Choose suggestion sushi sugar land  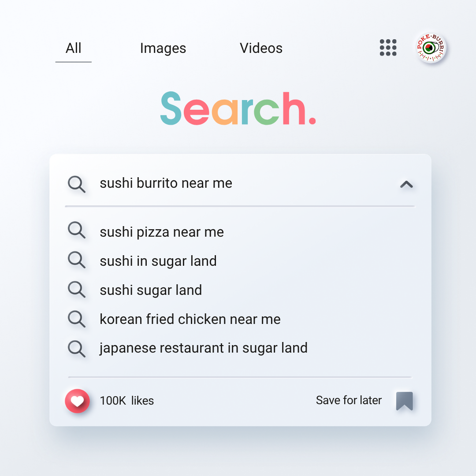click(151, 290)
